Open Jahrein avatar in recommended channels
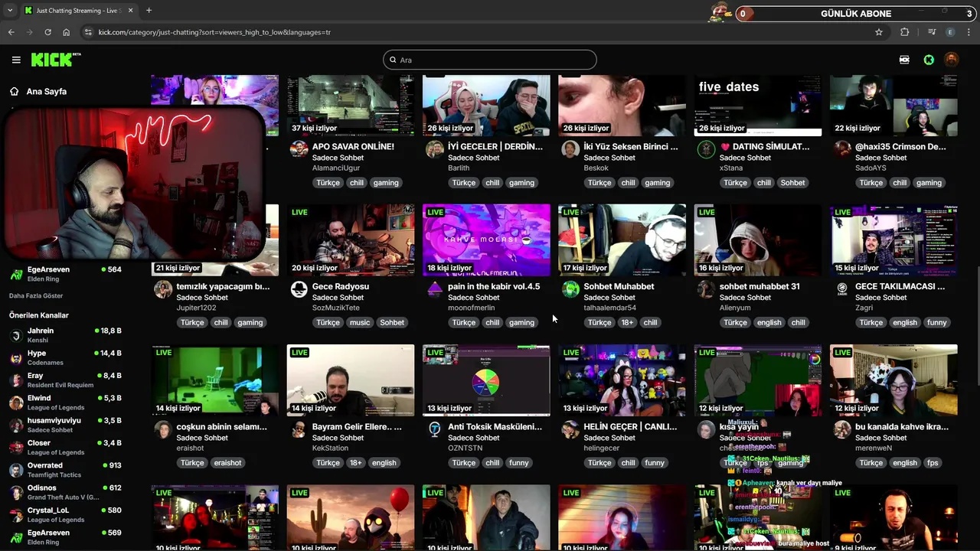Screen dimensions: 980x551 tap(15, 335)
